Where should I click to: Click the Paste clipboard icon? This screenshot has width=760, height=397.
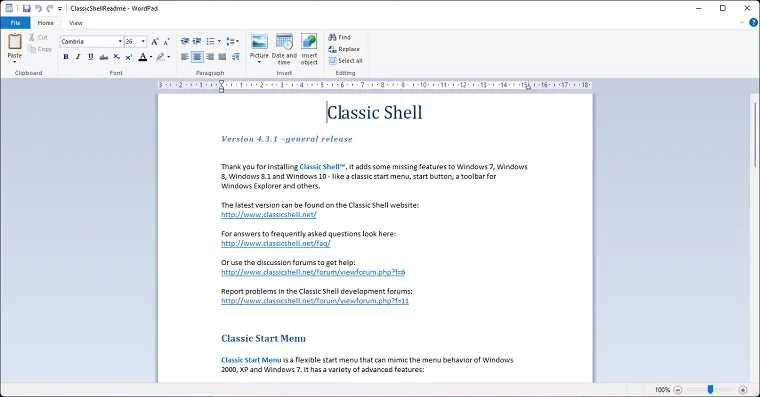tap(15, 41)
